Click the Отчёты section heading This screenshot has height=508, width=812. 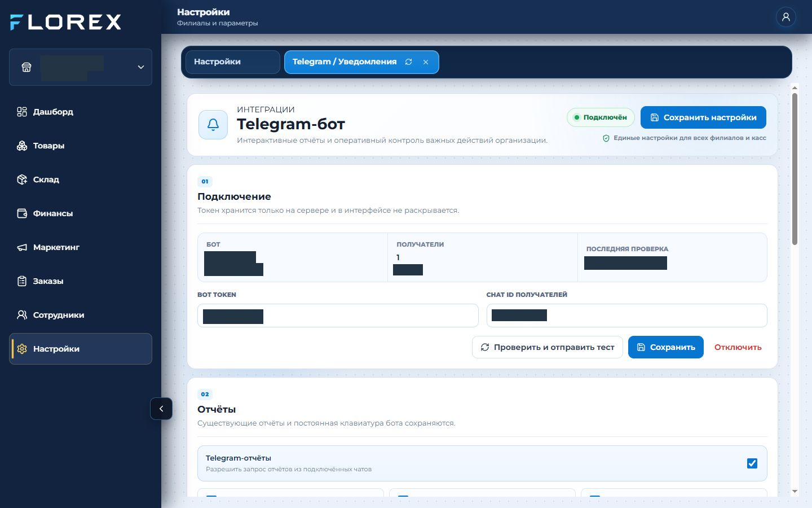coord(217,409)
